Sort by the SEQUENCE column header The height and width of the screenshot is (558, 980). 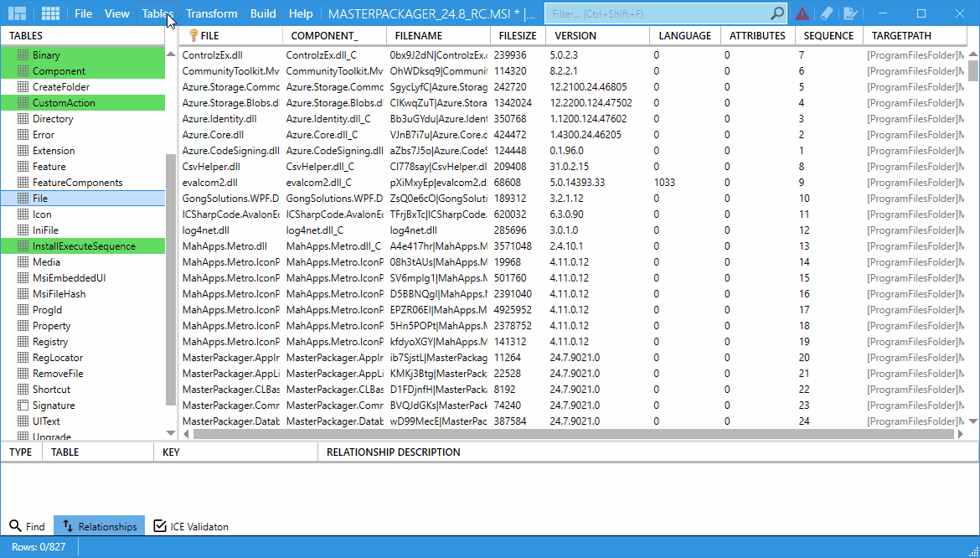(x=828, y=36)
